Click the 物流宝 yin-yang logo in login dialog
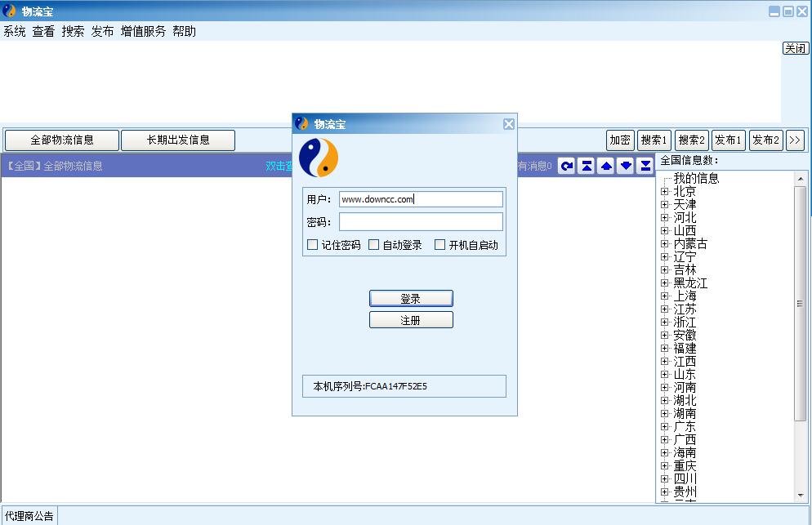Screen dimensions: 812x525 (x=319, y=158)
